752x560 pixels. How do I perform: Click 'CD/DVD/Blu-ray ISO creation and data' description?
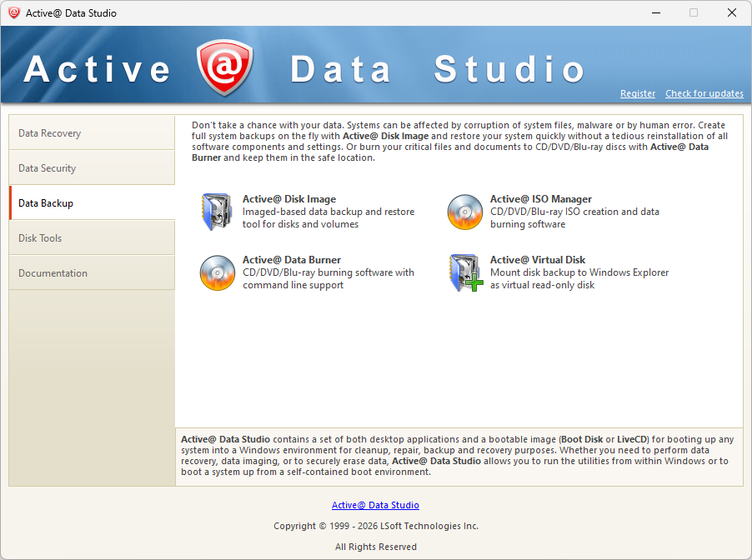point(574,212)
